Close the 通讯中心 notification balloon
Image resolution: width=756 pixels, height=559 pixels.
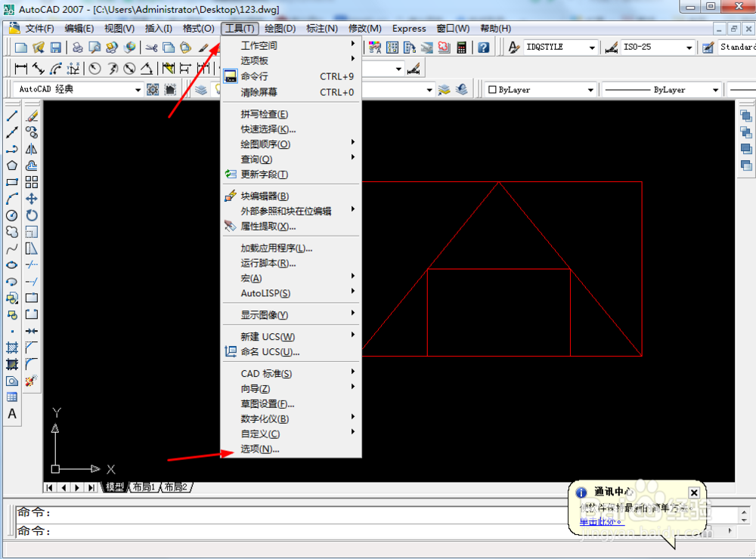pos(694,493)
